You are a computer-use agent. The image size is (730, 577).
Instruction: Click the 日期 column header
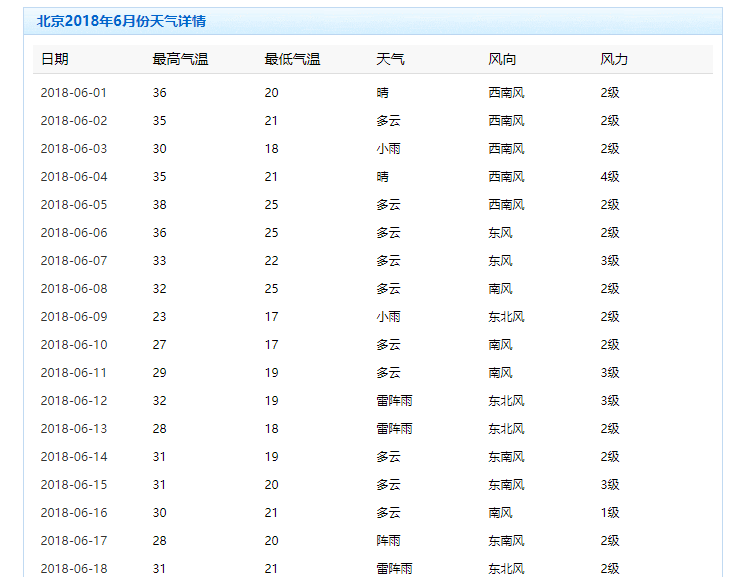(x=55, y=60)
